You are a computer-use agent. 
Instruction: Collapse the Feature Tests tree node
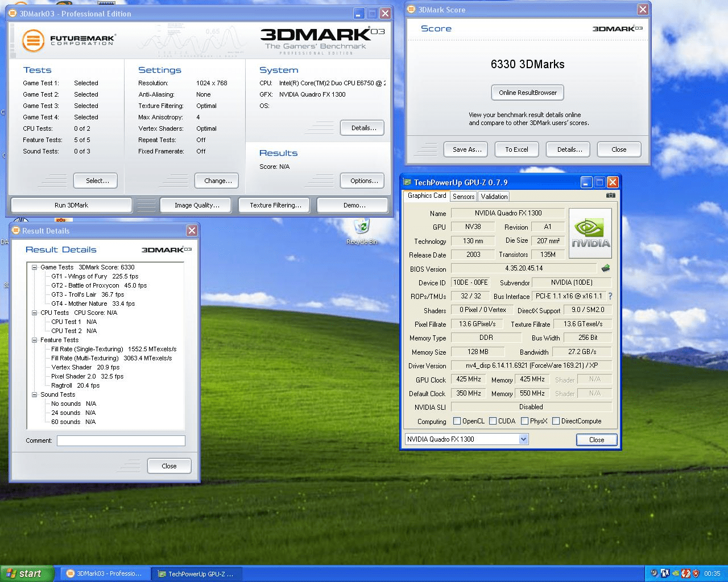[x=34, y=340]
